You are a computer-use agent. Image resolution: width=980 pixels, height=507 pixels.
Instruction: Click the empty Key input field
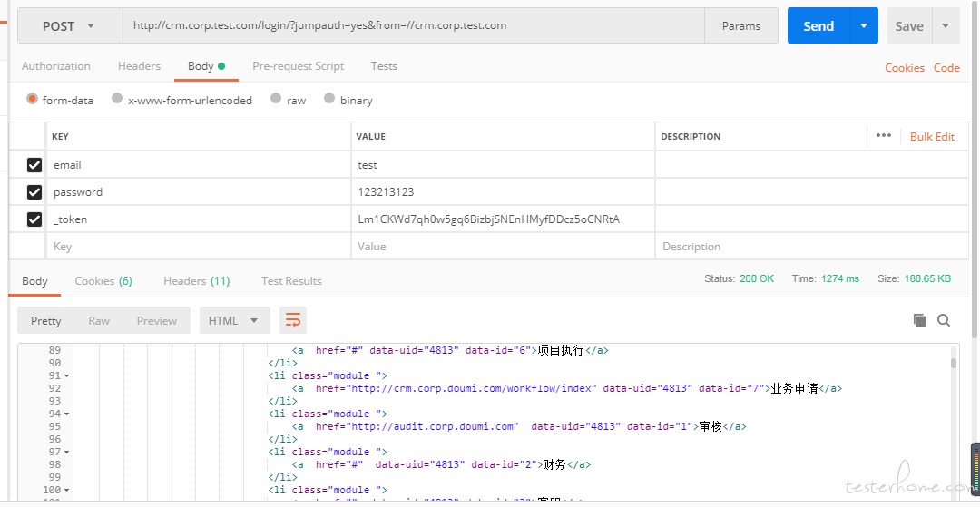199,247
